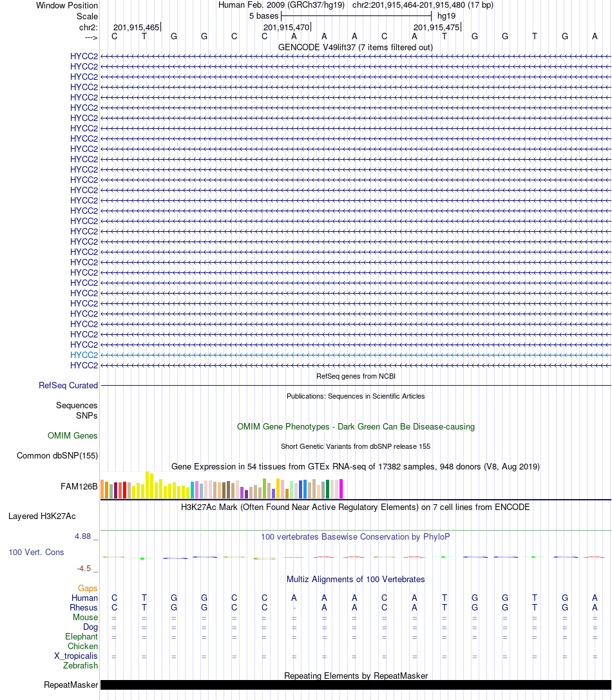Click the GTEx colored tissue bar chart
This screenshot has width=612, height=700.
coord(222,485)
